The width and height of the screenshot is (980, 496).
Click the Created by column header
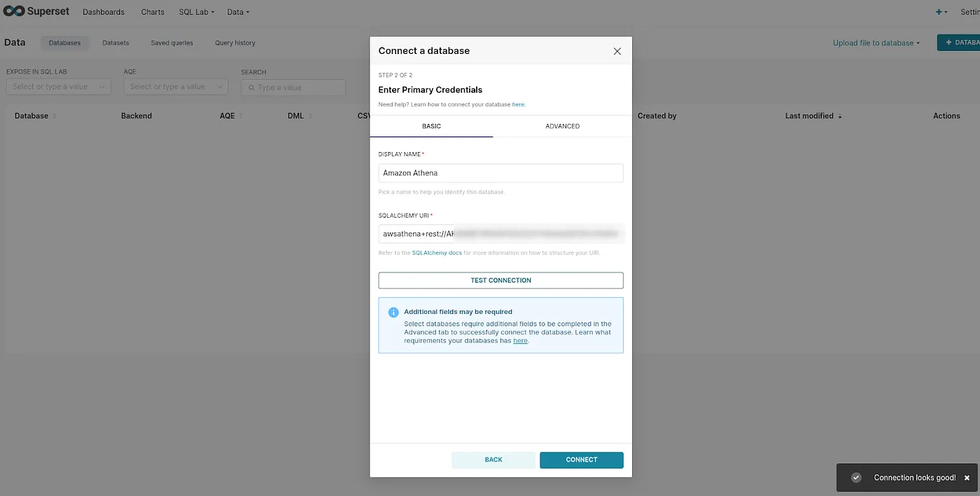coord(657,116)
